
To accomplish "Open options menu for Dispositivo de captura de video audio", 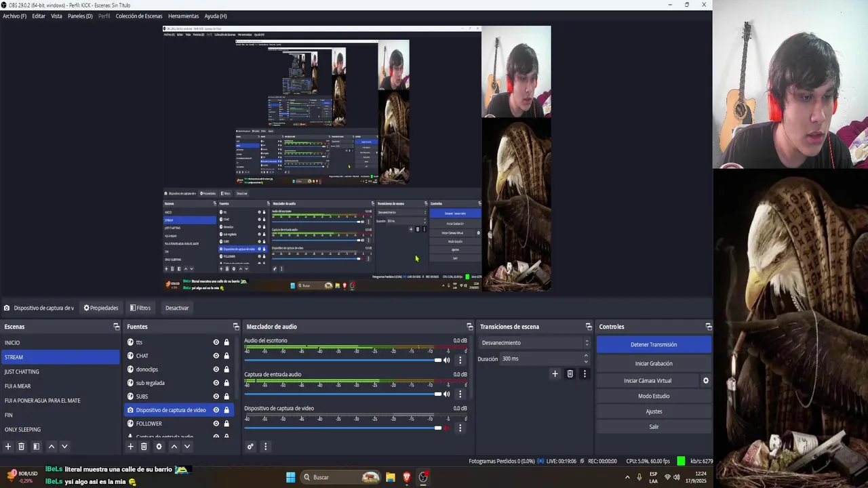I will [460, 428].
